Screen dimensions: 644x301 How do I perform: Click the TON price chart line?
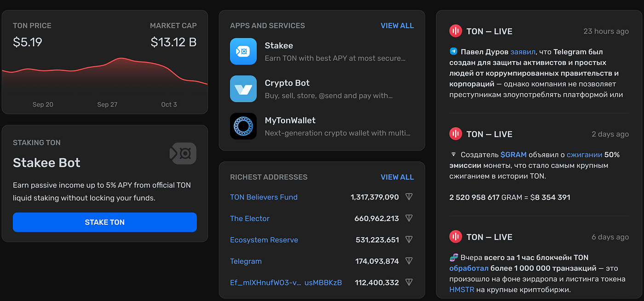(105, 71)
